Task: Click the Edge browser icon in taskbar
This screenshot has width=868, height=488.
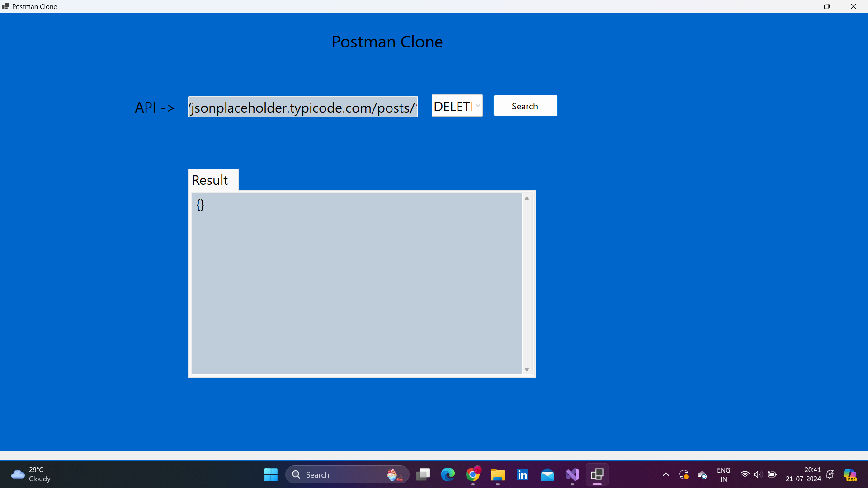Action: [448, 474]
